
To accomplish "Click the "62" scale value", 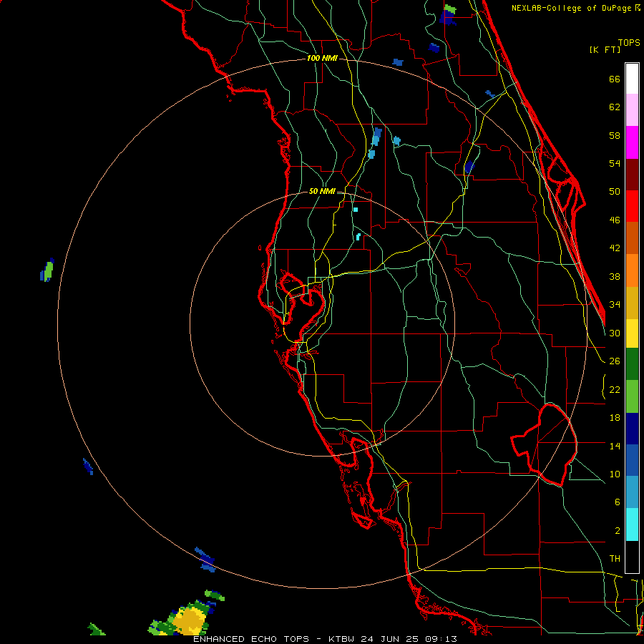I will click(x=615, y=107).
